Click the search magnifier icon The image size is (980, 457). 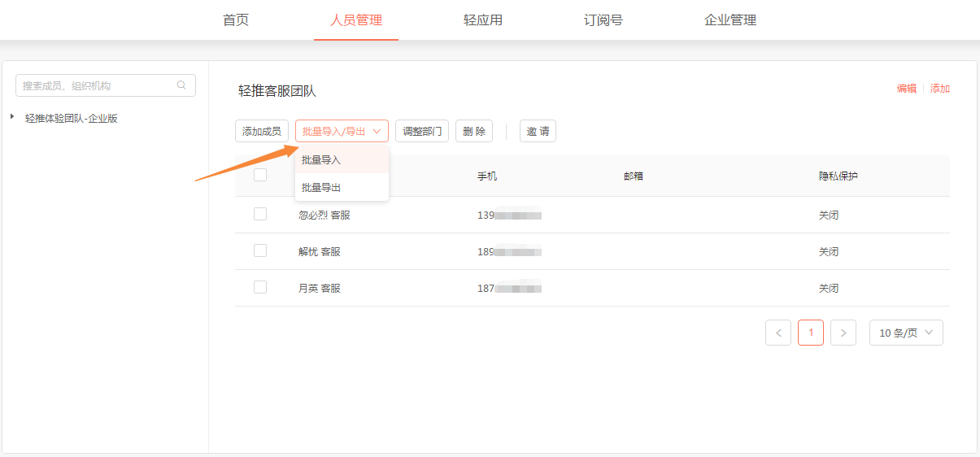(x=181, y=85)
